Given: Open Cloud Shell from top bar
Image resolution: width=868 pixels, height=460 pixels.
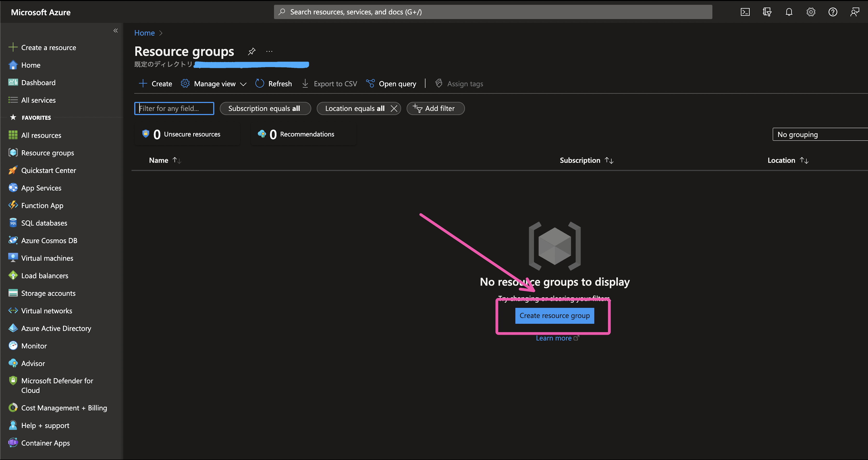Looking at the screenshot, I should coord(745,12).
